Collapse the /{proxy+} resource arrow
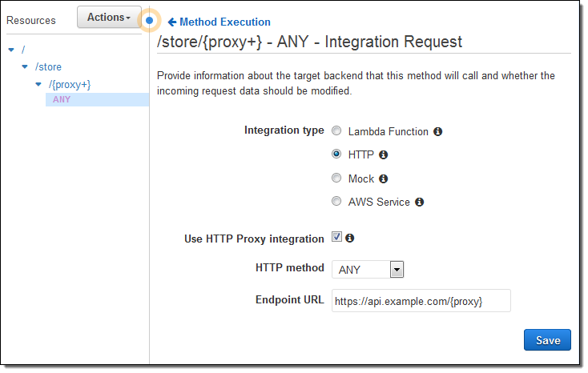Screen dimensions: 588x373 (x=38, y=84)
